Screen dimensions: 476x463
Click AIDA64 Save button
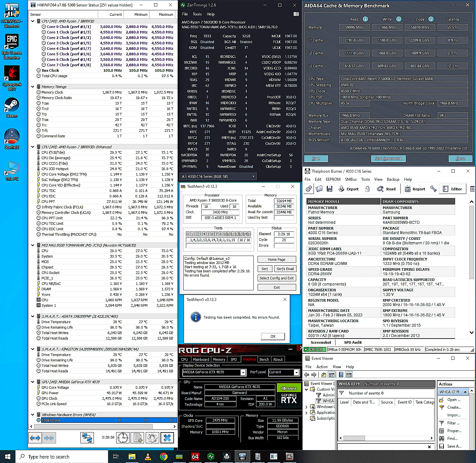[x=316, y=159]
